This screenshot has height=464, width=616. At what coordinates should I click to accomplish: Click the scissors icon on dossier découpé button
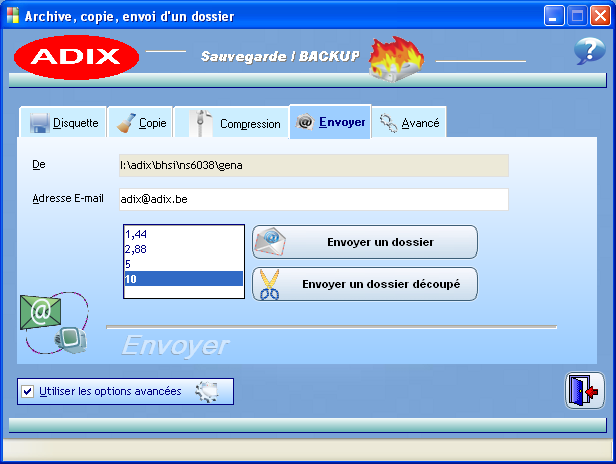pos(270,284)
